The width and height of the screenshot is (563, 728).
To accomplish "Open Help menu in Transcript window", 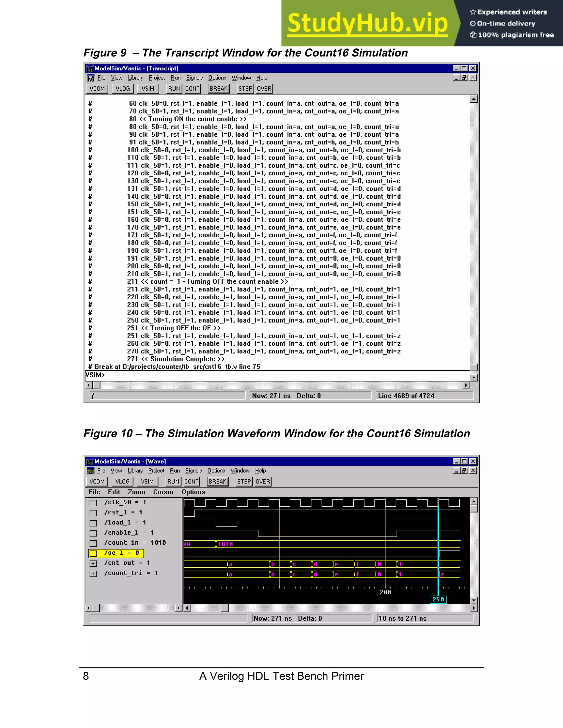I will (262, 78).
